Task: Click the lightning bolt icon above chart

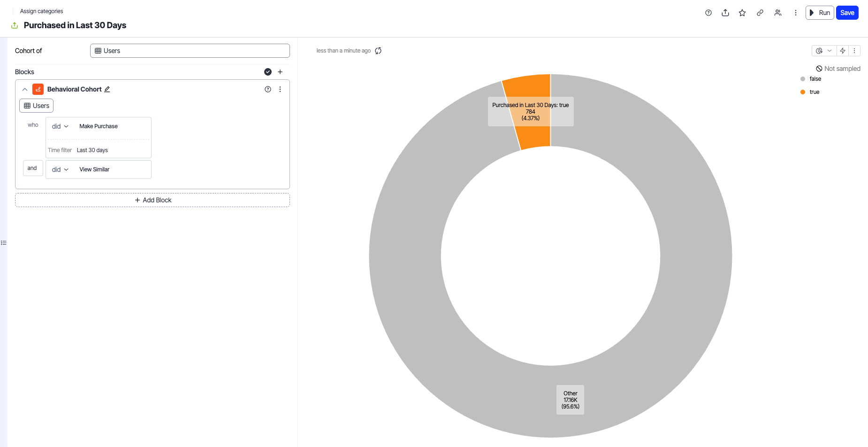Action: click(x=843, y=51)
